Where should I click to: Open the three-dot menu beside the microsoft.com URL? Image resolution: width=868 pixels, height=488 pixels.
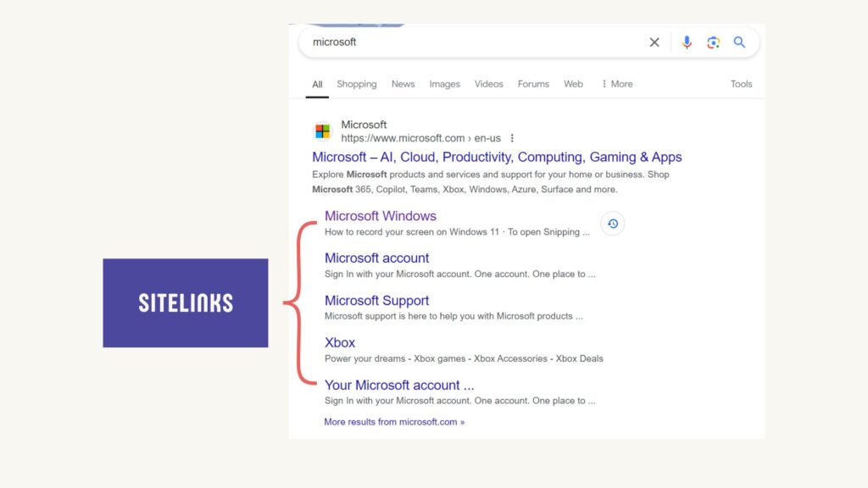(x=512, y=138)
